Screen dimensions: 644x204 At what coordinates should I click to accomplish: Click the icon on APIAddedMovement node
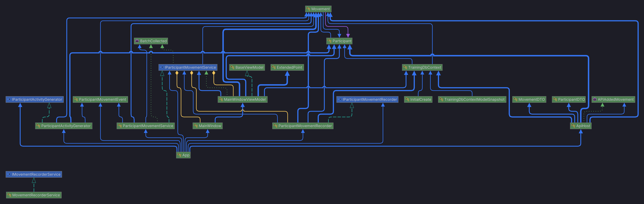(595, 99)
